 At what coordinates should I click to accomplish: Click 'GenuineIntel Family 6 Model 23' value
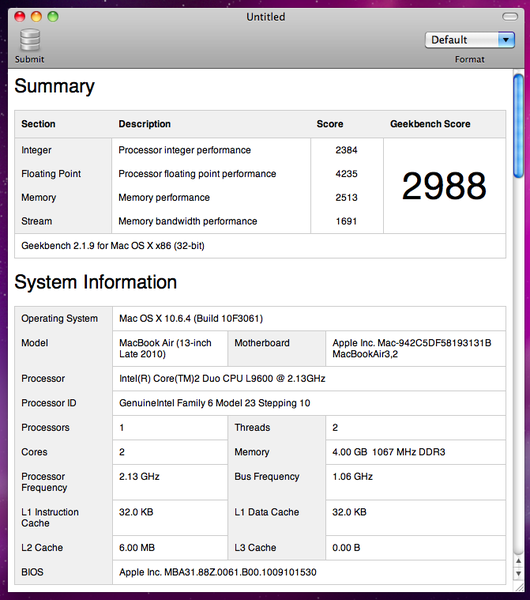click(214, 403)
